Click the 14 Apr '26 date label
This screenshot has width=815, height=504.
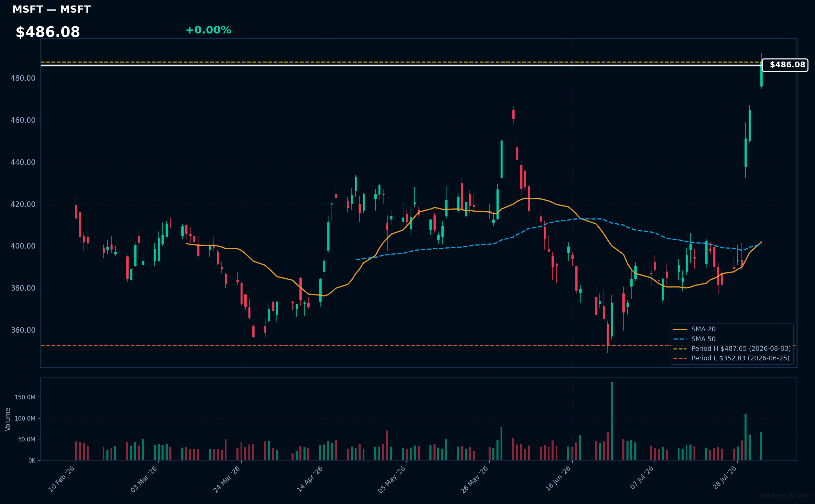pyautogui.click(x=310, y=479)
